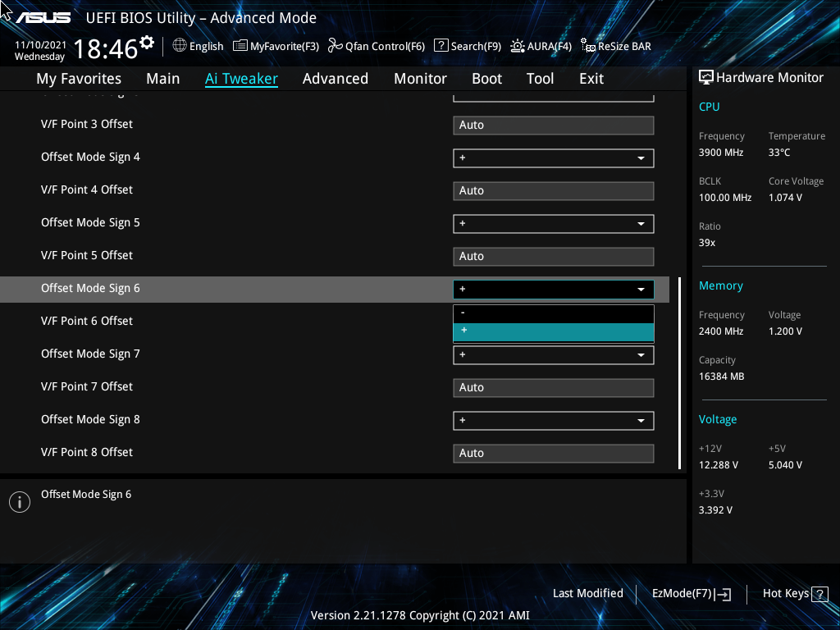Select Offset Mode Sign 5 row label
Viewport: 840px width, 630px height.
tap(90, 223)
